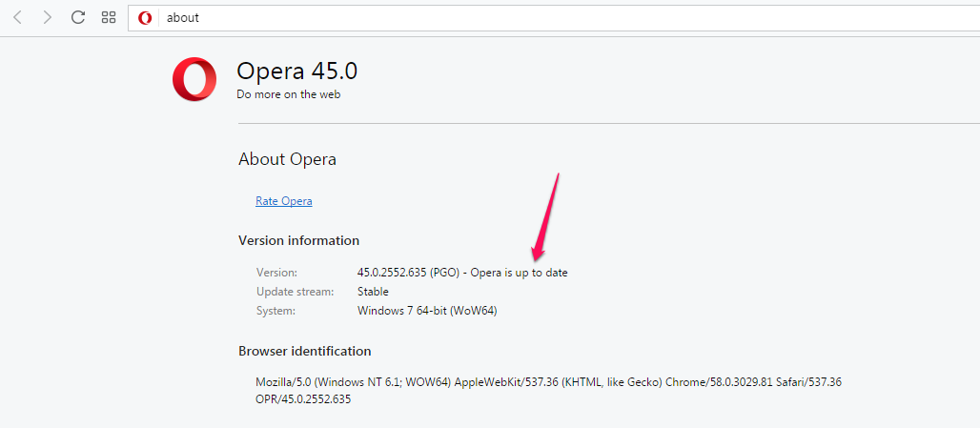Image resolution: width=980 pixels, height=428 pixels.
Task: Select version text '45.0.2552.635 (PGO) - Opera is up to date'
Action: tap(462, 273)
